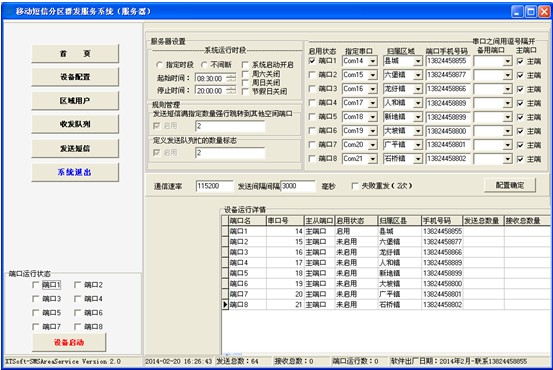
Task: Uncheck the 端口1 enable checkbox
Action: coord(312,61)
